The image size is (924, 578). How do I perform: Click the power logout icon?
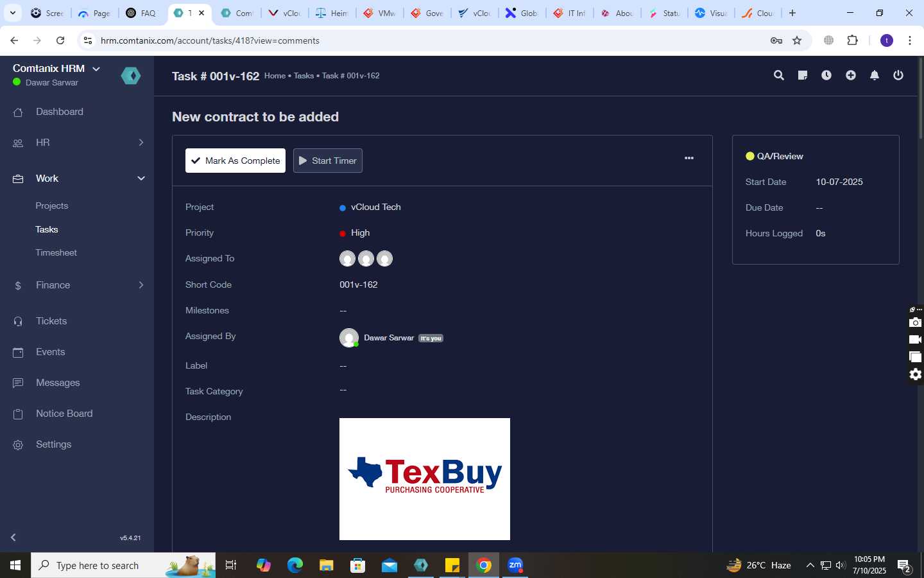[898, 75]
